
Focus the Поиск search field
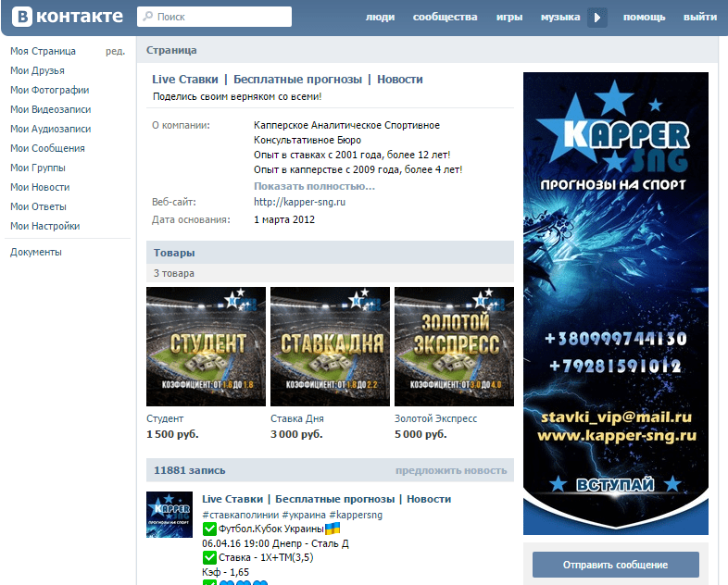tap(215, 17)
